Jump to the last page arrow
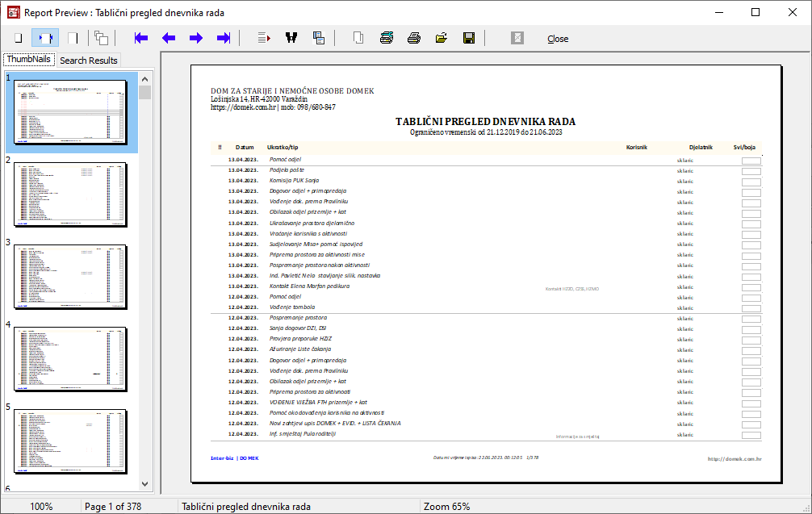The height and width of the screenshot is (514, 812). tap(224, 38)
